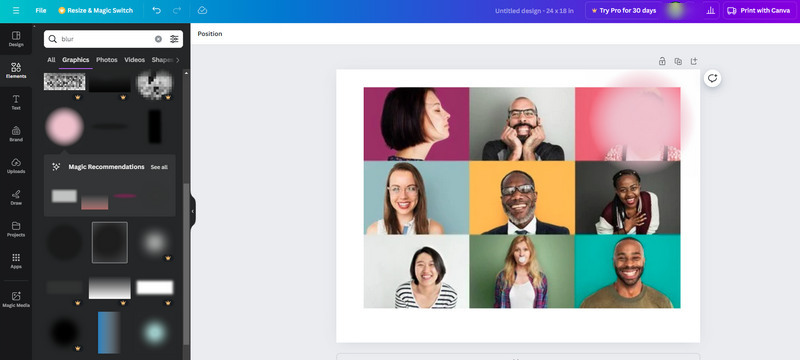Duplicate the page
Image resolution: width=800 pixels, height=360 pixels.
tap(678, 61)
